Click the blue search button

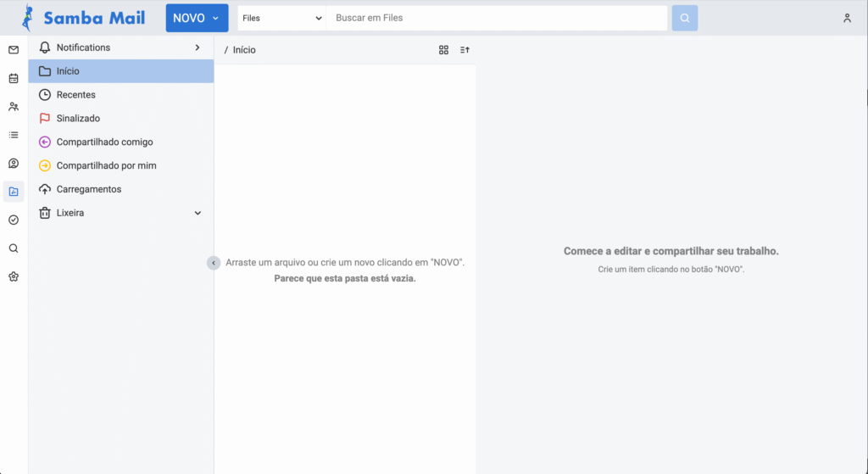(685, 18)
